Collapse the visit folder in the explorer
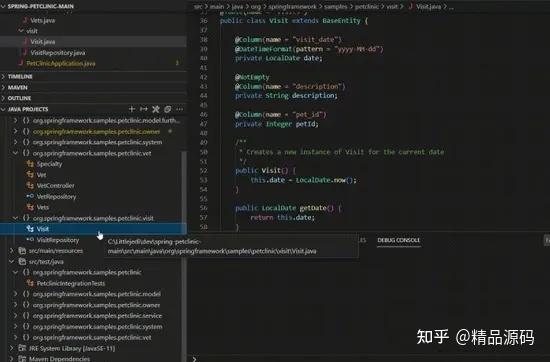The height and width of the screenshot is (362, 550). tap(21, 31)
